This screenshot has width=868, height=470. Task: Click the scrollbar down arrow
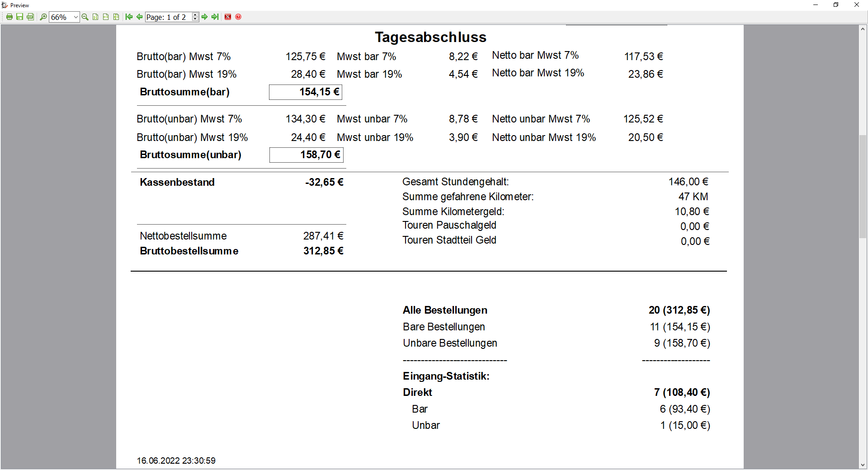pos(863,465)
